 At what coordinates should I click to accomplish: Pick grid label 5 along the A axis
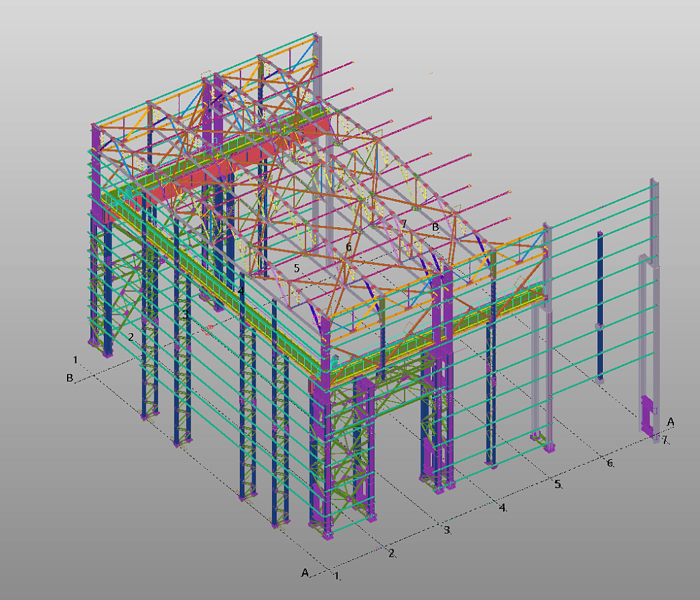click(557, 484)
